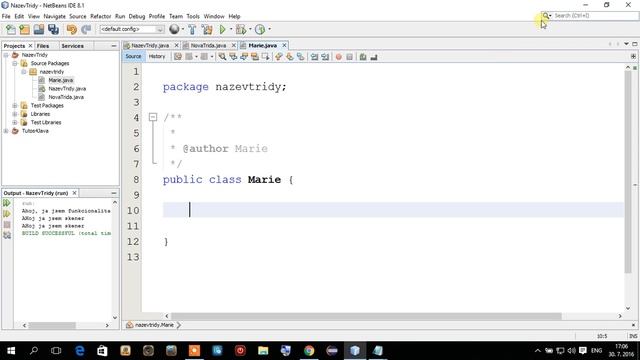Click the Search Ctrl+I input field
This screenshot has height=360, width=640.
click(595, 16)
